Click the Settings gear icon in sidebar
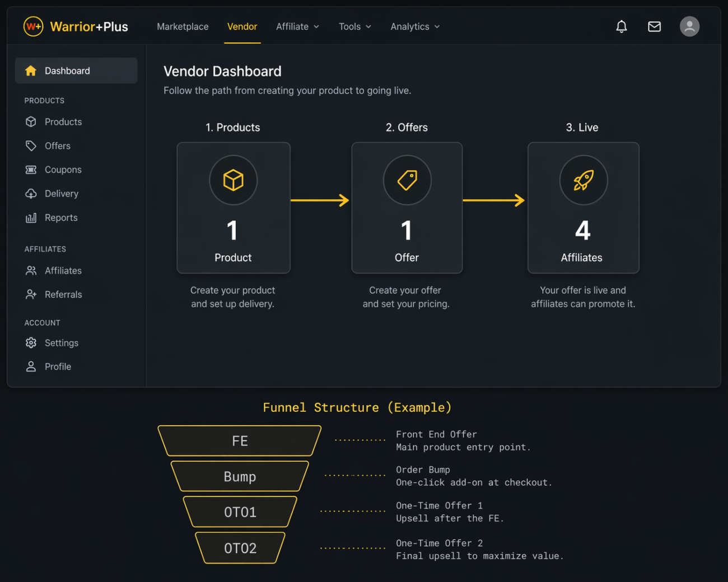 [x=31, y=342]
